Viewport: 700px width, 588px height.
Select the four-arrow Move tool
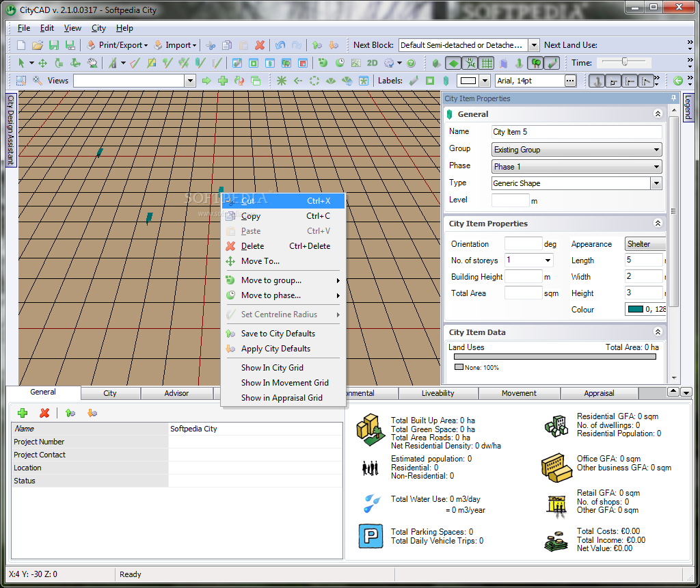click(x=43, y=63)
